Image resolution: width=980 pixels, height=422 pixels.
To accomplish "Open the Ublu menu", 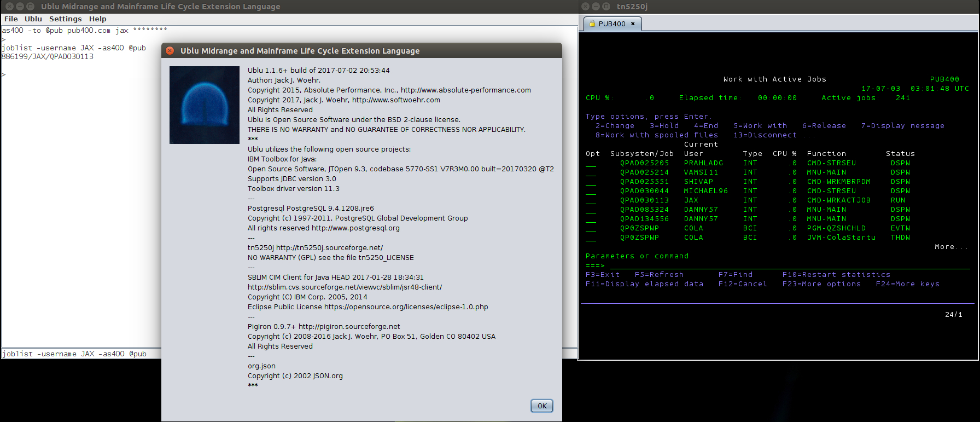I will (33, 19).
